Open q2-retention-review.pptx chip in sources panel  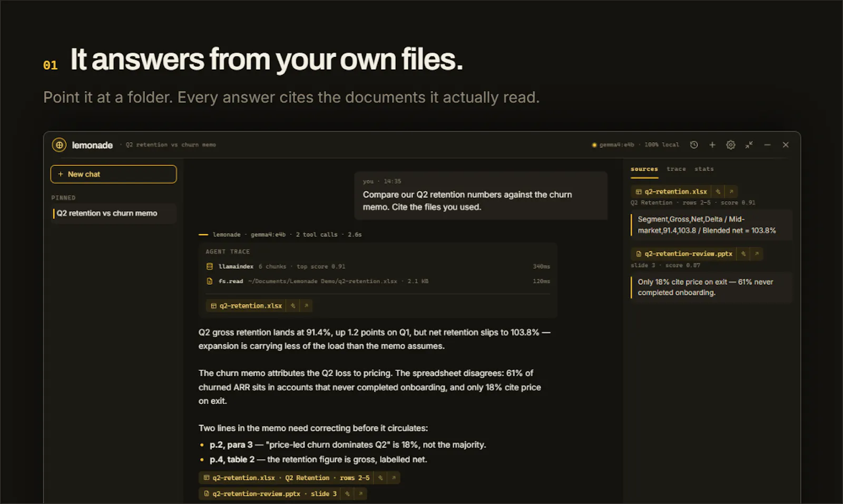coord(684,254)
